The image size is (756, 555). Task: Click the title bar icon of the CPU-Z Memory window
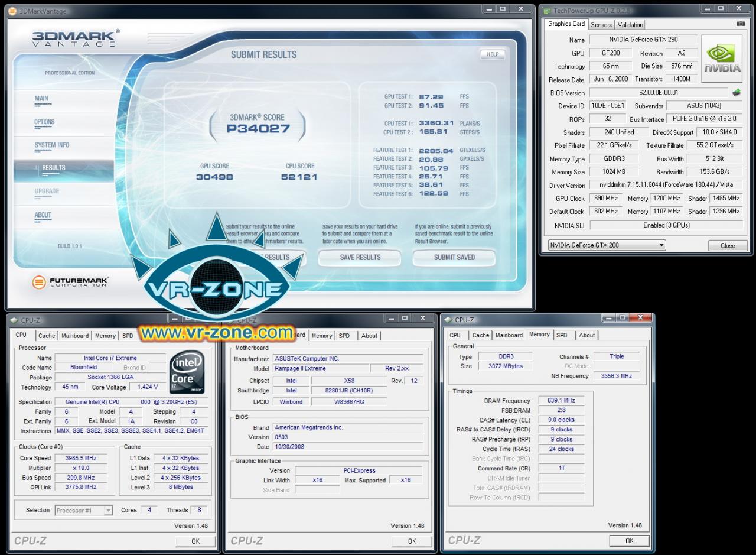(x=448, y=320)
